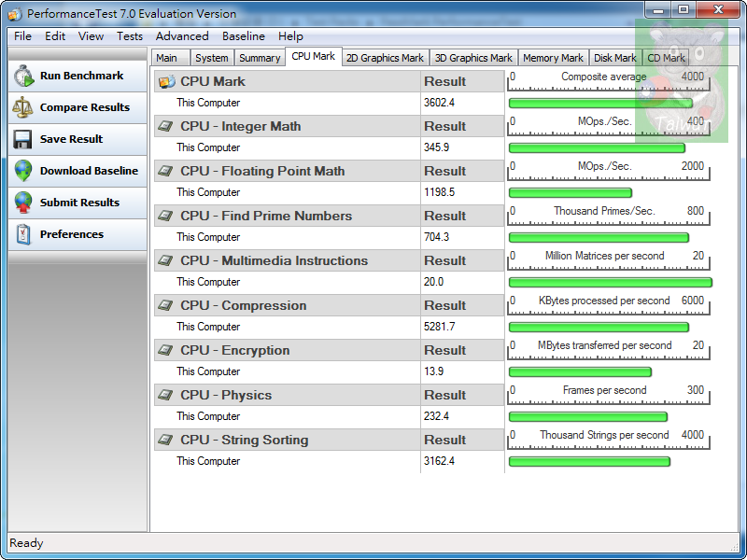Screen dimensions: 747x560
Task: Click the Submit Results globe icon
Action: 22,203
